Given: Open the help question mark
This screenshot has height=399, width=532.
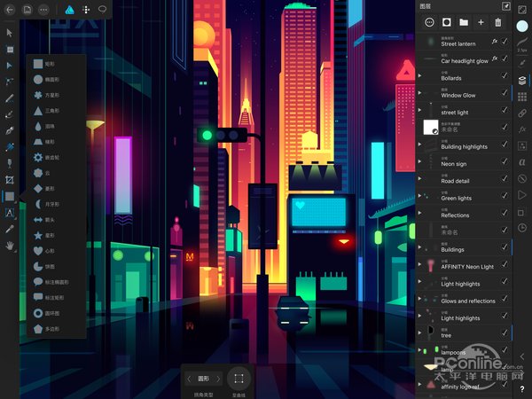Looking at the screenshot, I should click(522, 389).
